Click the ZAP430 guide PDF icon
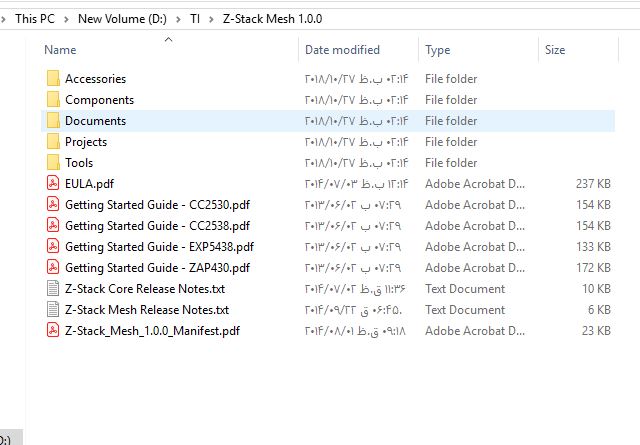Image resolution: width=640 pixels, height=445 pixels. click(53, 267)
